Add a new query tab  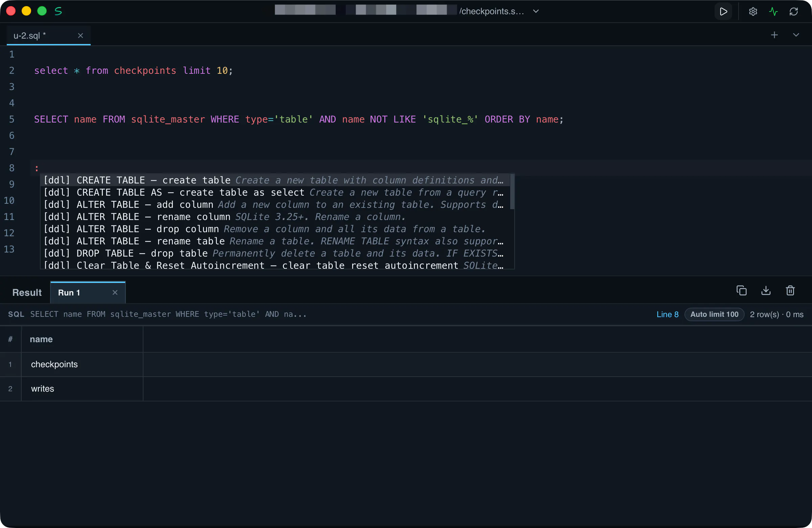tap(774, 35)
